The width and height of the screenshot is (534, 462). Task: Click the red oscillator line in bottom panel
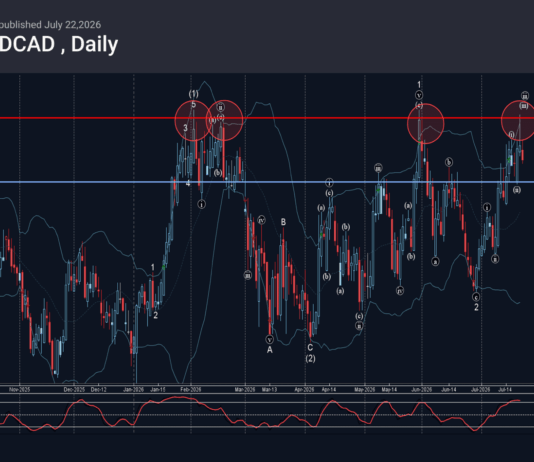[x=259, y=413]
